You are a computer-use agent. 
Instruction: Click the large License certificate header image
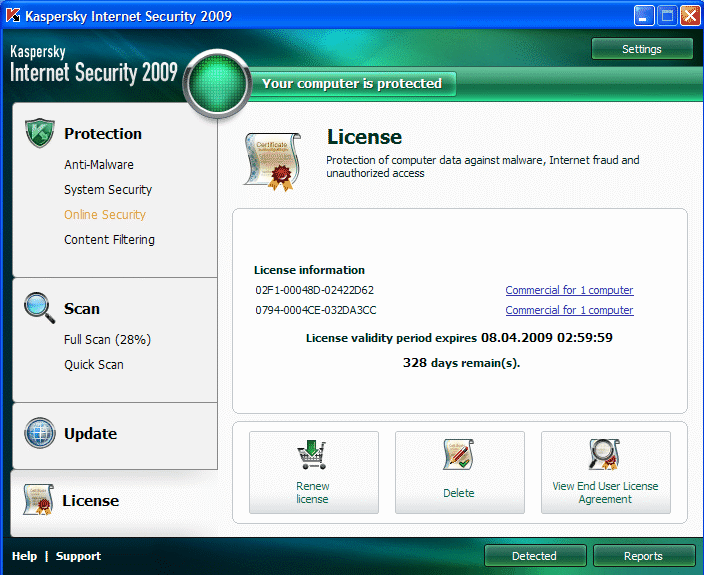(272, 162)
